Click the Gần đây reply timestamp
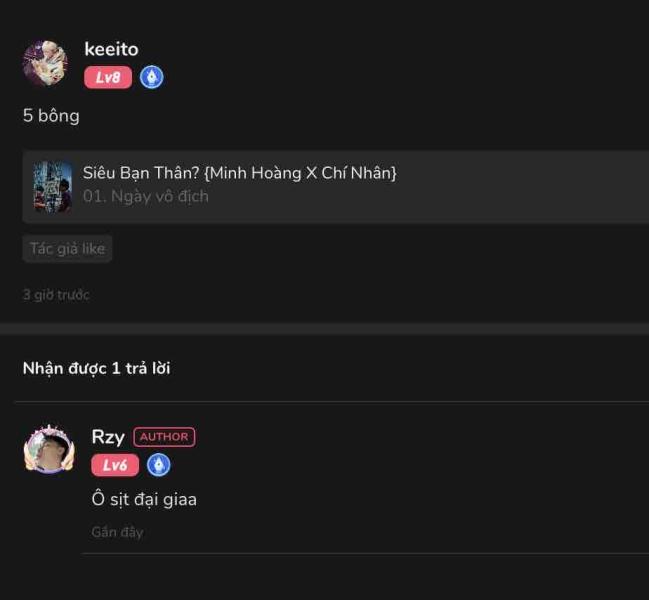 click(118, 532)
